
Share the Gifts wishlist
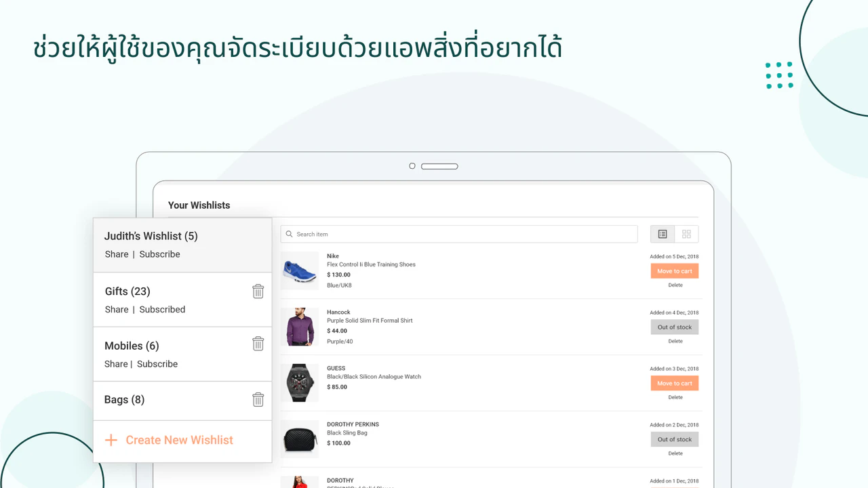point(117,309)
